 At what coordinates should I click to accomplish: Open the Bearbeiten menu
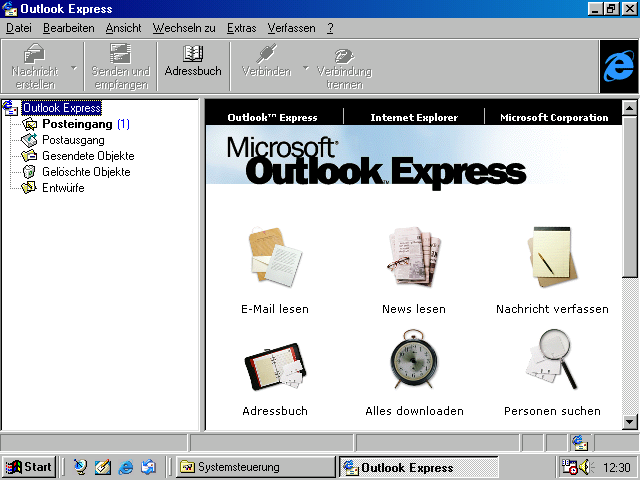tap(69, 28)
